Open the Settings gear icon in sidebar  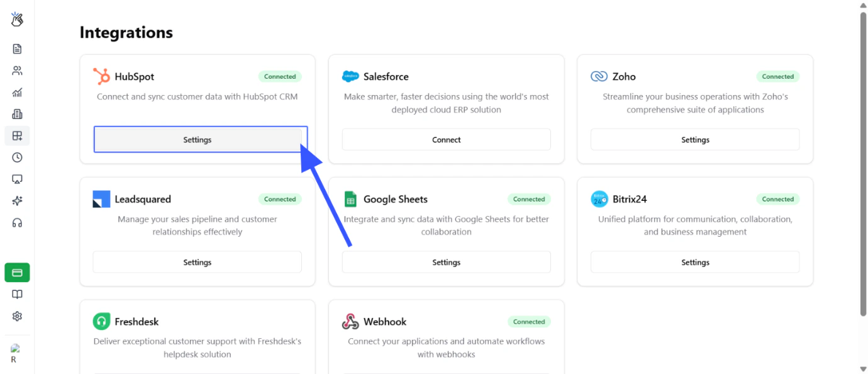point(16,316)
